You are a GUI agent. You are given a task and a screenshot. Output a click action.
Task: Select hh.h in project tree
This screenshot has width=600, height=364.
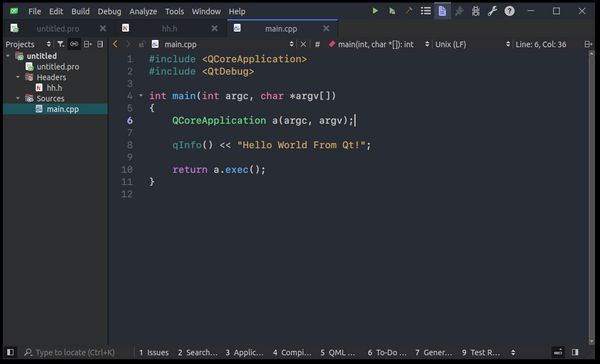[54, 88]
